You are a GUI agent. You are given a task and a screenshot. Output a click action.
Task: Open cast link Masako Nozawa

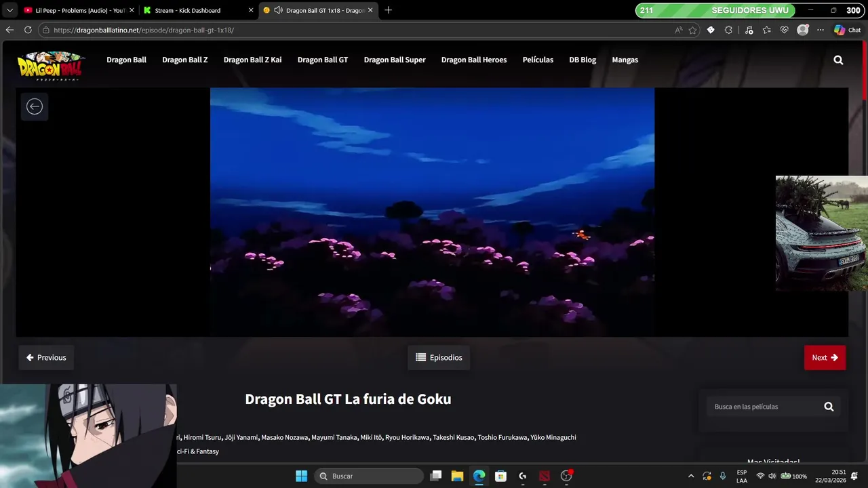pyautogui.click(x=285, y=437)
